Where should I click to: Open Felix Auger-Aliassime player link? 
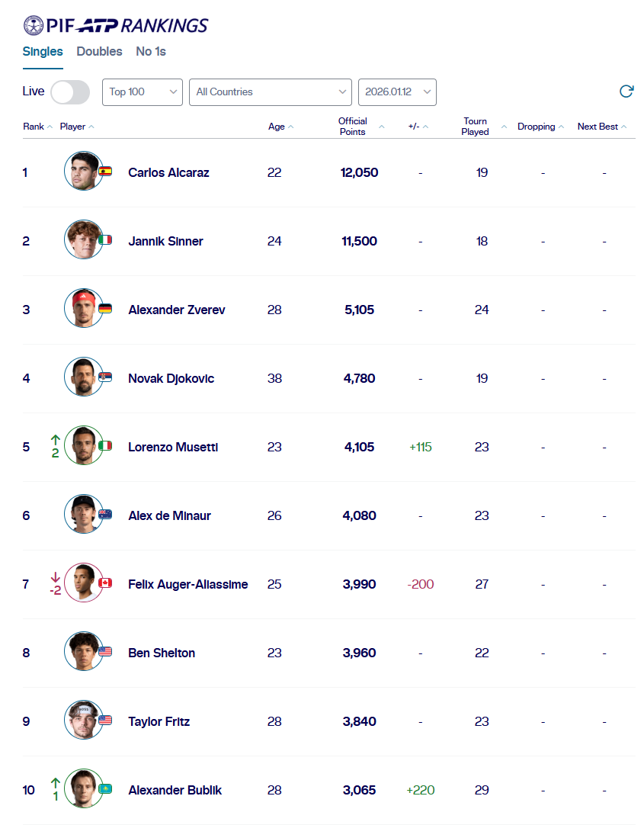(x=187, y=584)
